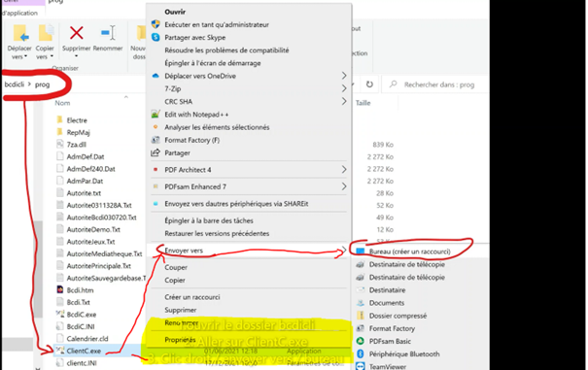Select file Calendrier.cld
Viewport: 588px width, 370px height.
pos(87,339)
